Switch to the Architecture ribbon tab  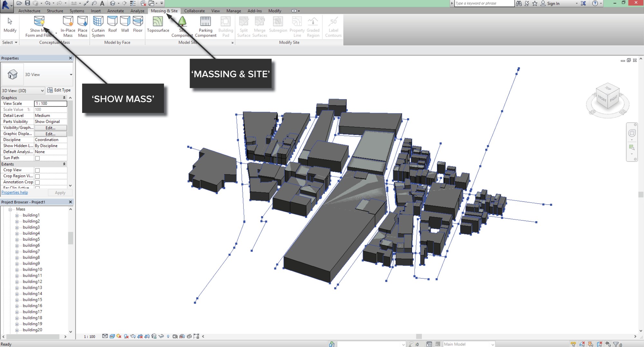29,11
